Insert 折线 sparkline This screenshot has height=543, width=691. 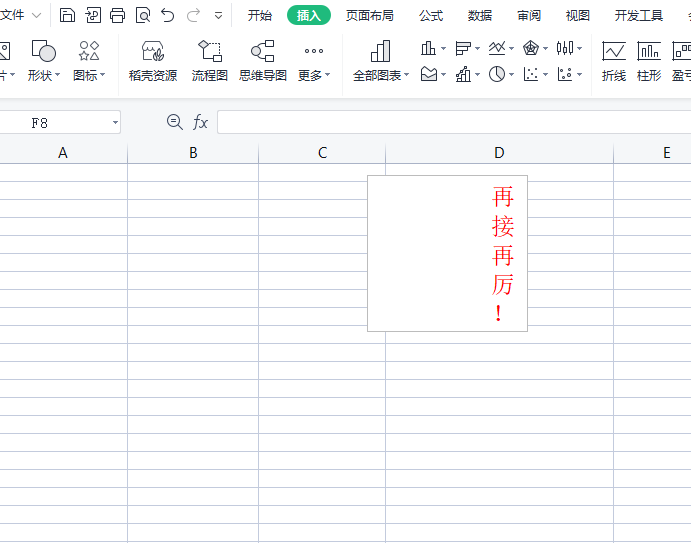614,61
